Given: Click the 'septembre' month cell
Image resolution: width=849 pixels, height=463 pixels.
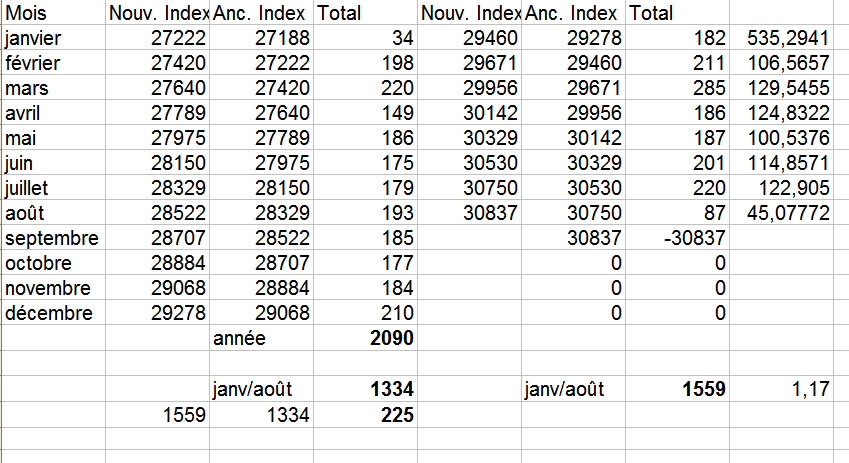Looking at the screenshot, I should (54, 237).
